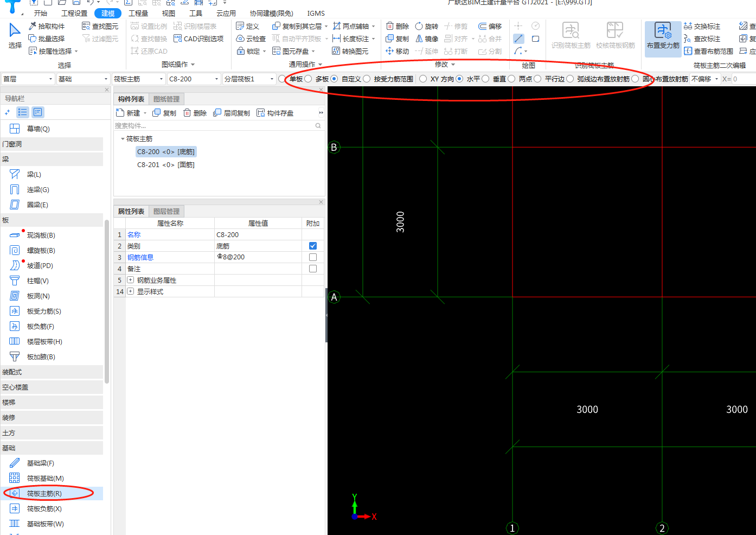
Task: Select the 垂直 radio option
Action: point(485,79)
